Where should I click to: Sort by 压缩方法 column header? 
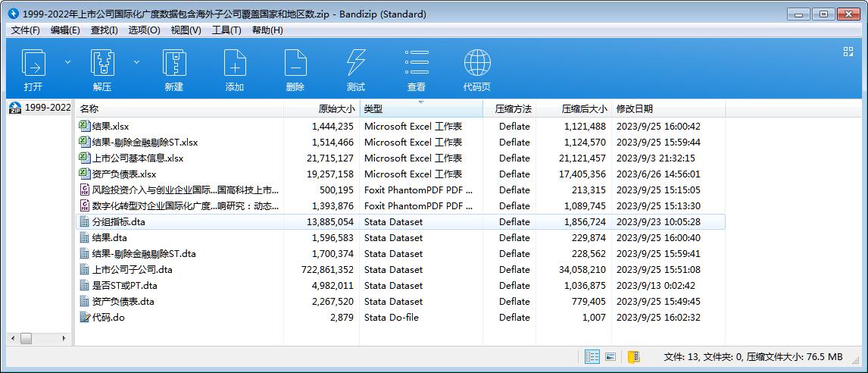coord(509,109)
